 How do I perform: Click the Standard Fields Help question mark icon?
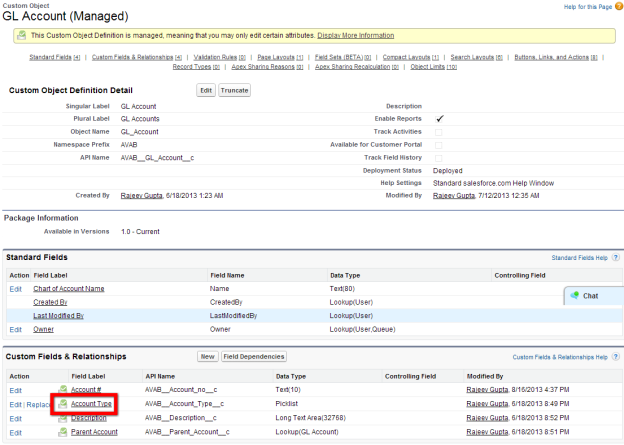pos(615,258)
